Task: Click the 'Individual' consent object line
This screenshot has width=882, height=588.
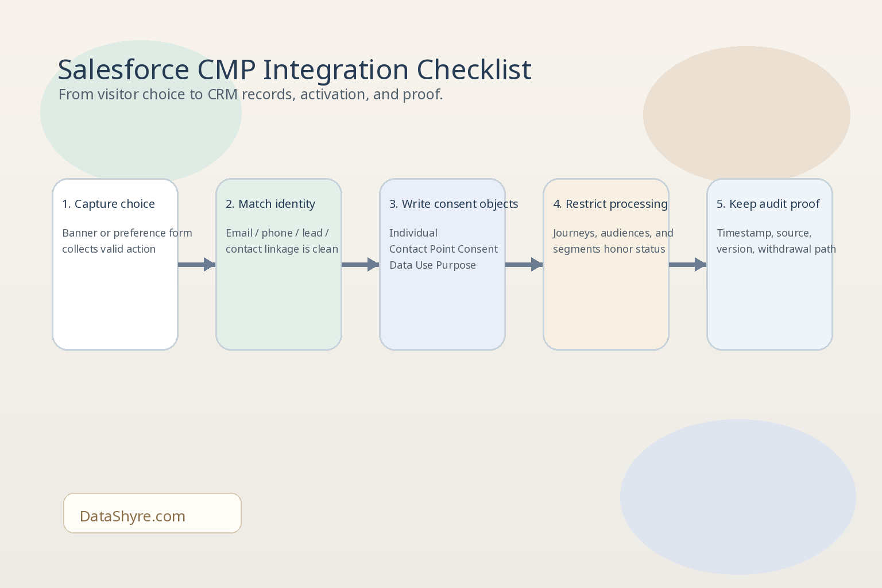Action: (x=413, y=233)
